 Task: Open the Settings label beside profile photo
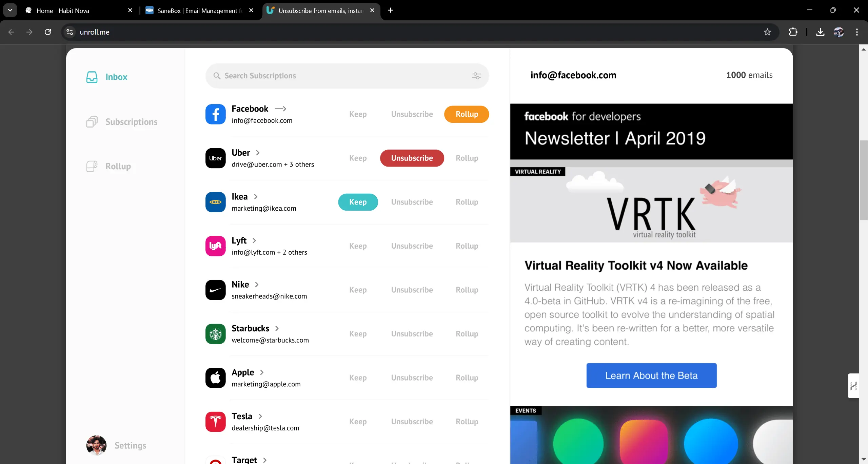tap(130, 445)
